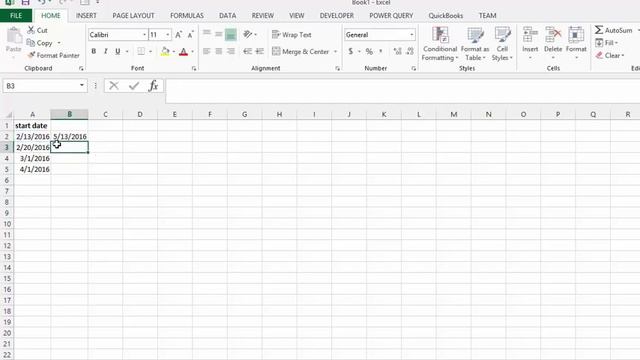Viewport: 640px width, 360px height.
Task: Click the Cut scissors icon
Action: [x=31, y=30]
